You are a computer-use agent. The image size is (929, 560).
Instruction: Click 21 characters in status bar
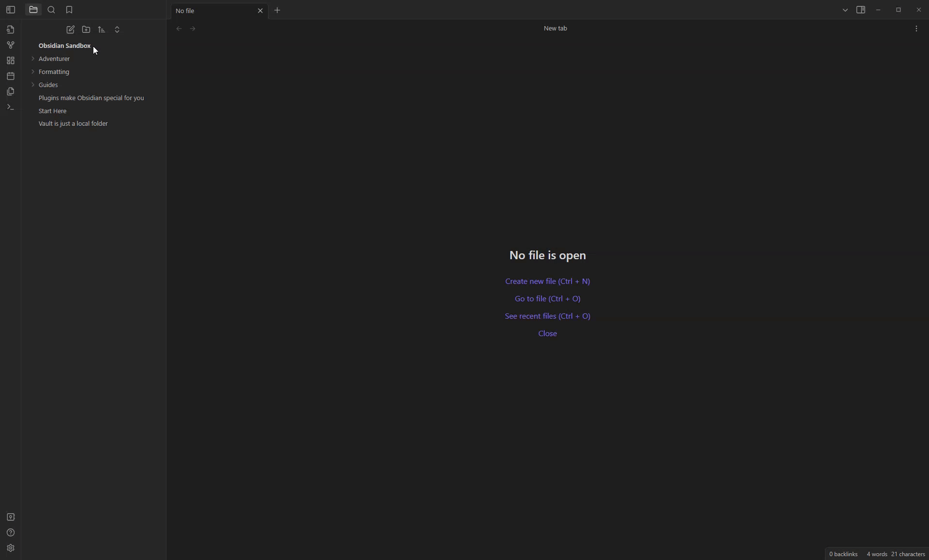point(908,554)
